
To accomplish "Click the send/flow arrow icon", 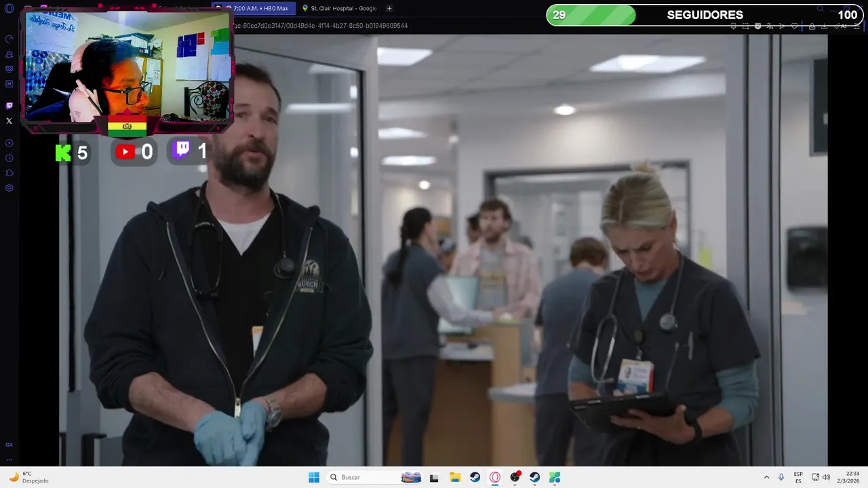I will coord(782,26).
